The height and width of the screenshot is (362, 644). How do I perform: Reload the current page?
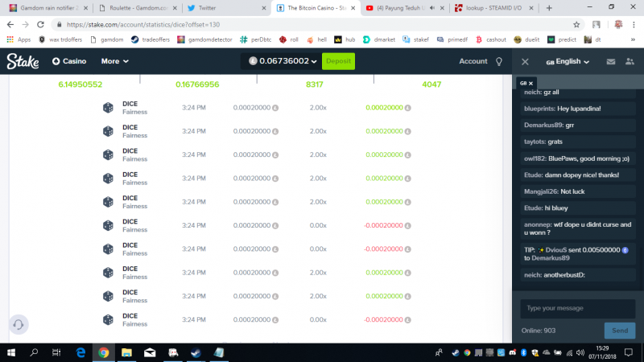point(40,25)
